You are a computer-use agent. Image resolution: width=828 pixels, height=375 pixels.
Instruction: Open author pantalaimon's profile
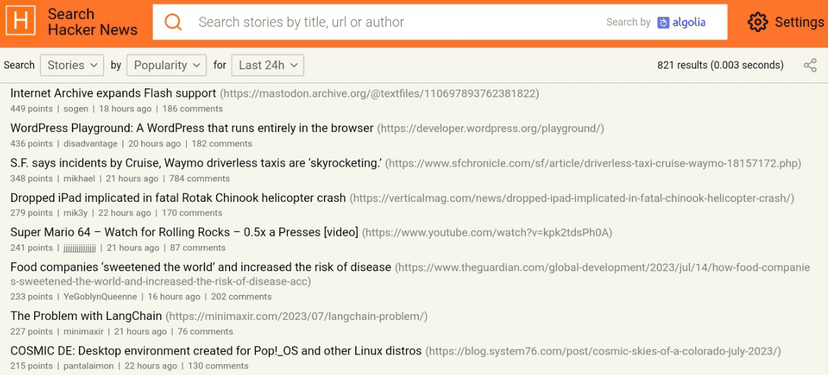pos(88,366)
